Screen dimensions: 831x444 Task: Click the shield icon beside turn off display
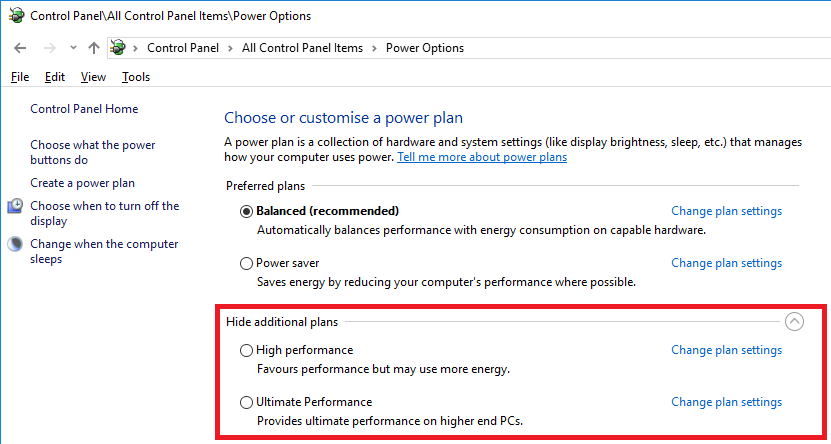pyautogui.click(x=15, y=206)
